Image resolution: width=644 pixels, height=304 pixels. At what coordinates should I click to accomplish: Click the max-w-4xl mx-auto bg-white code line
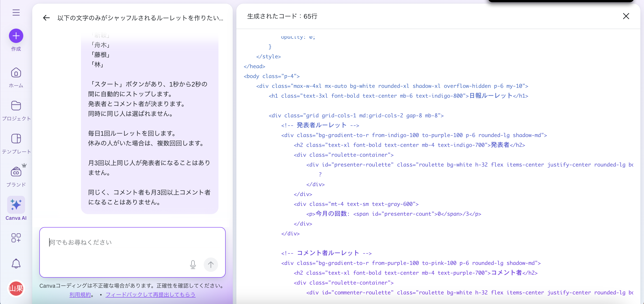coord(392,86)
